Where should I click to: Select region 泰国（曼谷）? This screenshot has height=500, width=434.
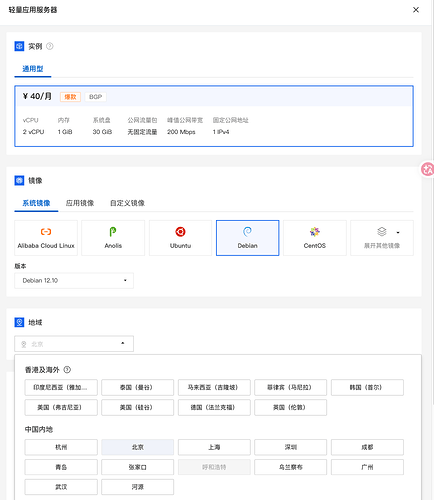pos(138,387)
